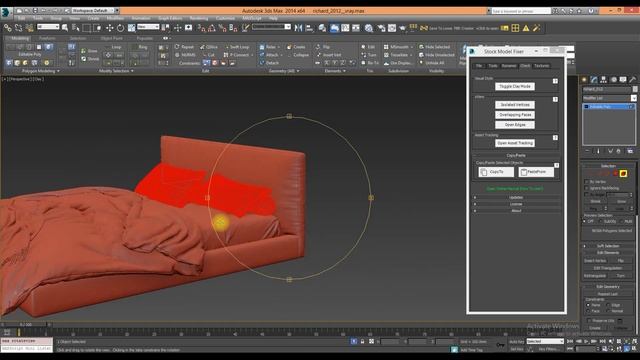The width and height of the screenshot is (640, 360).
Task: Select the Move transform tool in main toolbar
Action: pyautogui.click(x=109, y=28)
